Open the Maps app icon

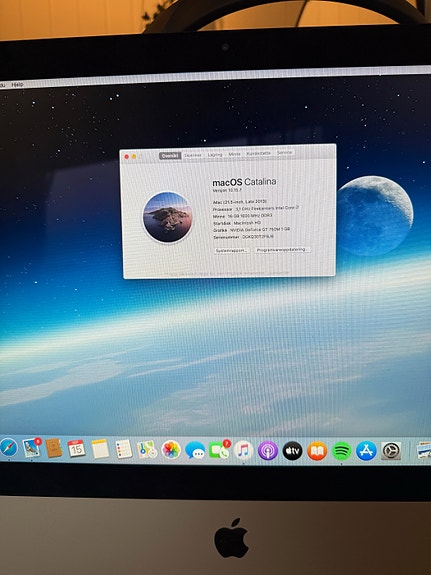coord(147,450)
